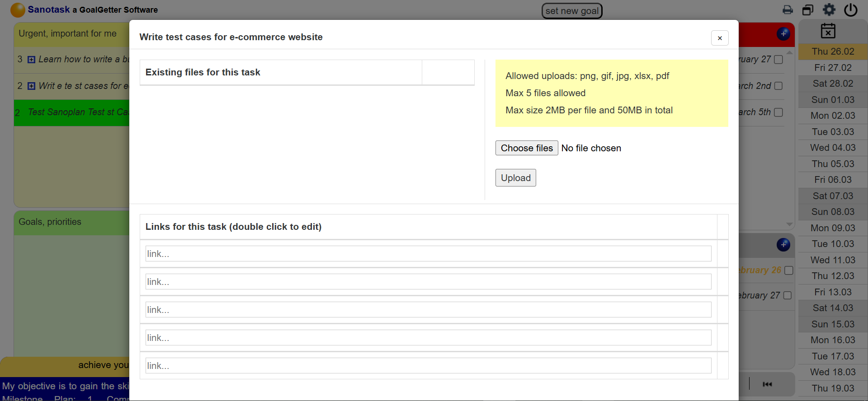Close the task files dialog
868x401 pixels.
tap(720, 38)
